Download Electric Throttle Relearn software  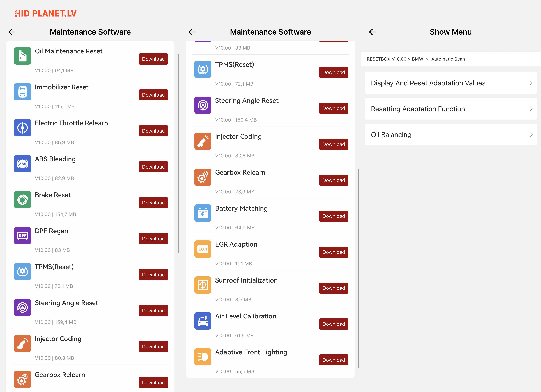click(x=153, y=131)
